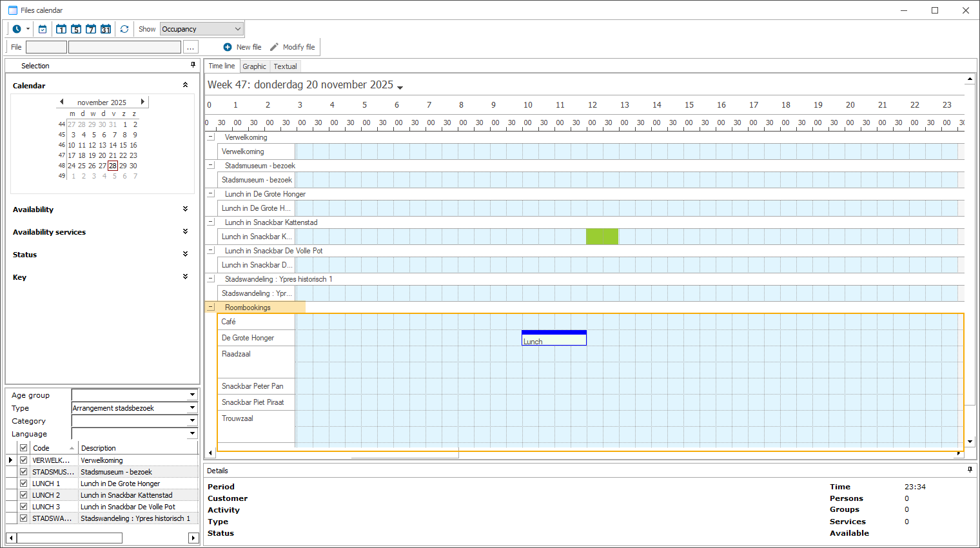Expand the Availability services section
This screenshot has width=980, height=548.
coord(185,232)
